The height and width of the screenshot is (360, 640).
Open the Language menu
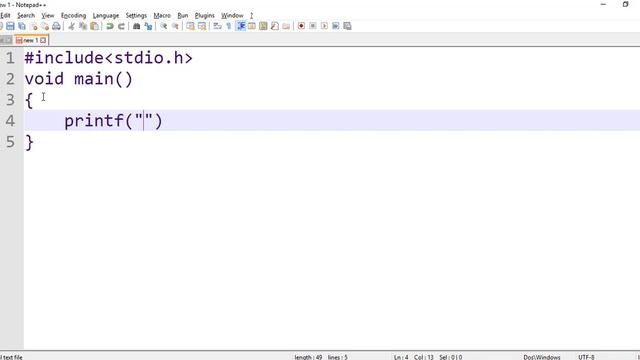106,16
